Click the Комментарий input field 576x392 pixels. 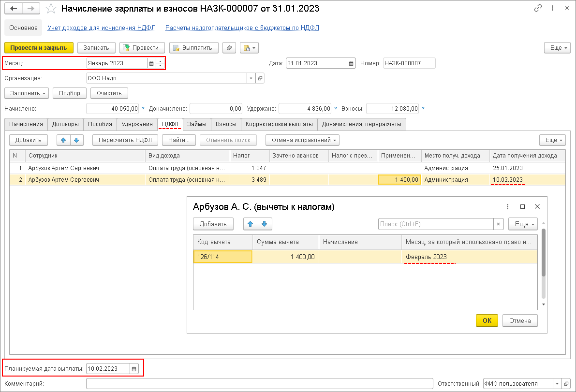(259, 384)
